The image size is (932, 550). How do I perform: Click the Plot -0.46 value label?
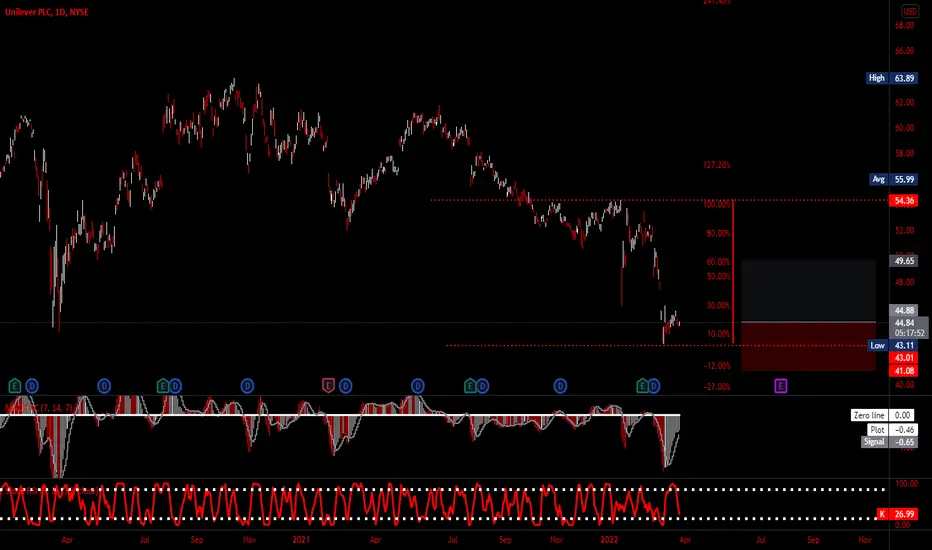(893, 429)
